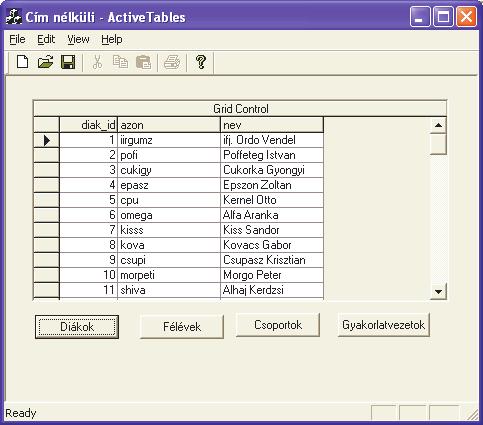
Task: Show the Félévek table
Action: tap(182, 327)
